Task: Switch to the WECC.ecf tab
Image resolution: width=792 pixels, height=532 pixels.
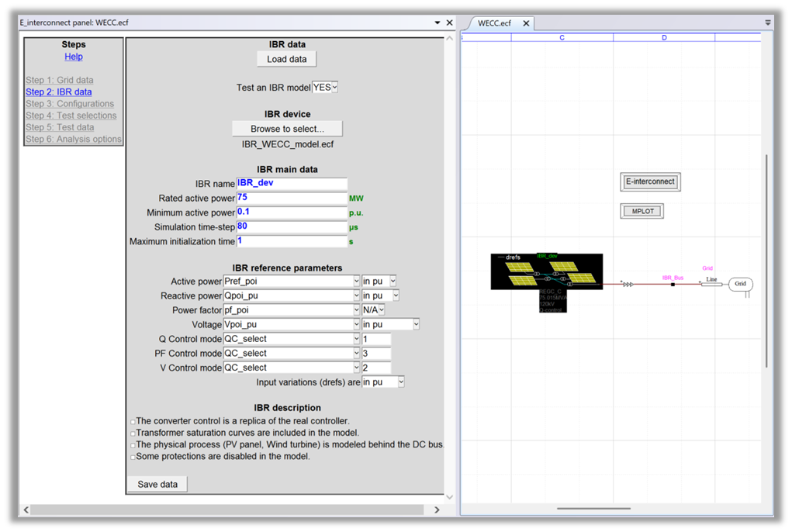Action: (x=495, y=23)
